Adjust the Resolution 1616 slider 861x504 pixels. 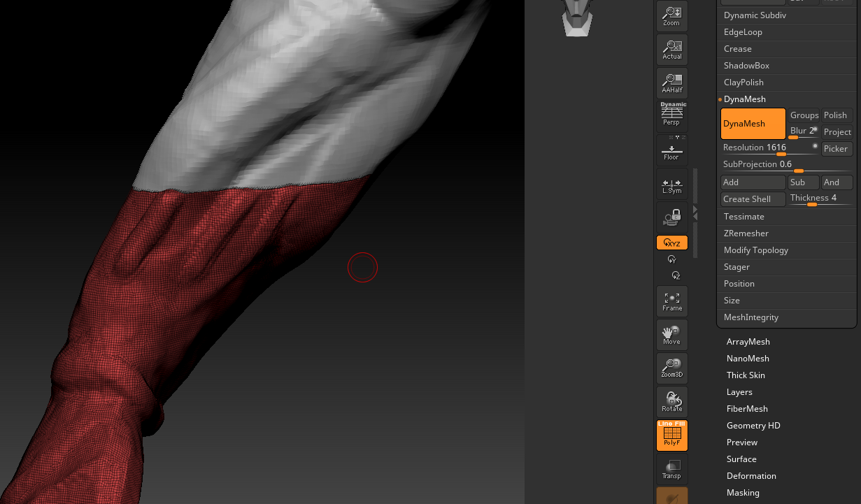[x=770, y=148]
